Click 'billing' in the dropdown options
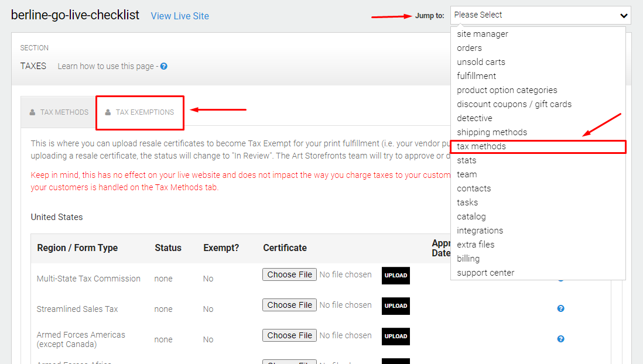This screenshot has width=643, height=364. pos(468,258)
